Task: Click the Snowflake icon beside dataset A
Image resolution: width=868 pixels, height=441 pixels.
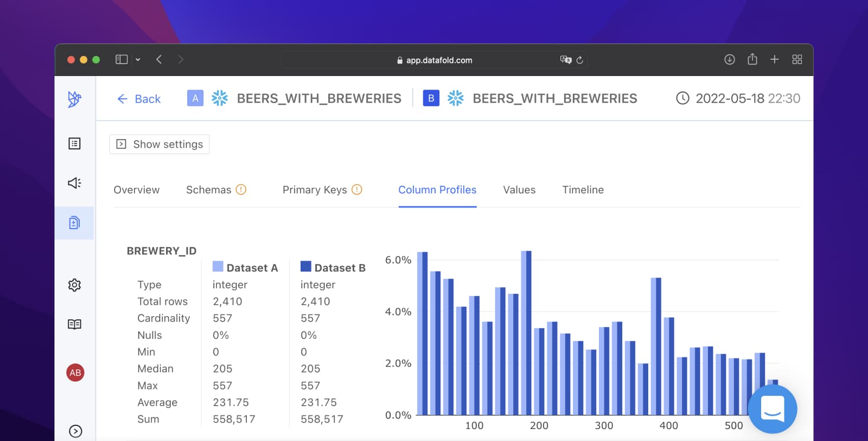Action: coord(220,98)
